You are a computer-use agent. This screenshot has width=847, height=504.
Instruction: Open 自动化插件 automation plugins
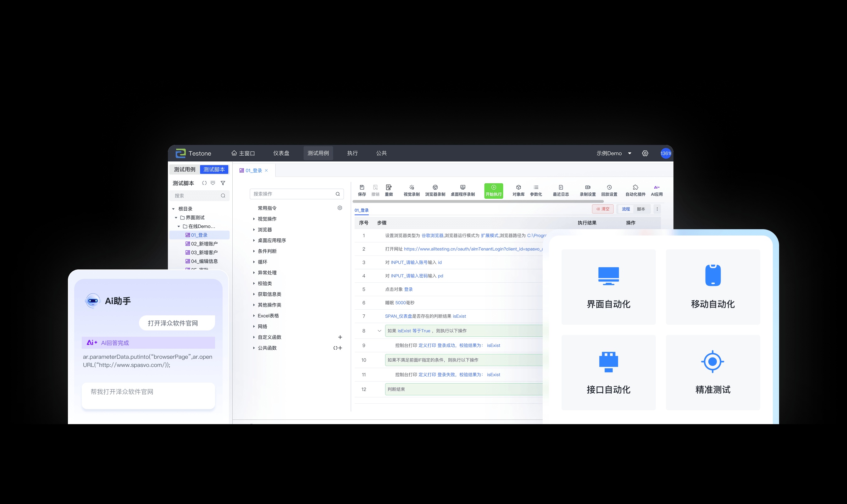coord(635,191)
